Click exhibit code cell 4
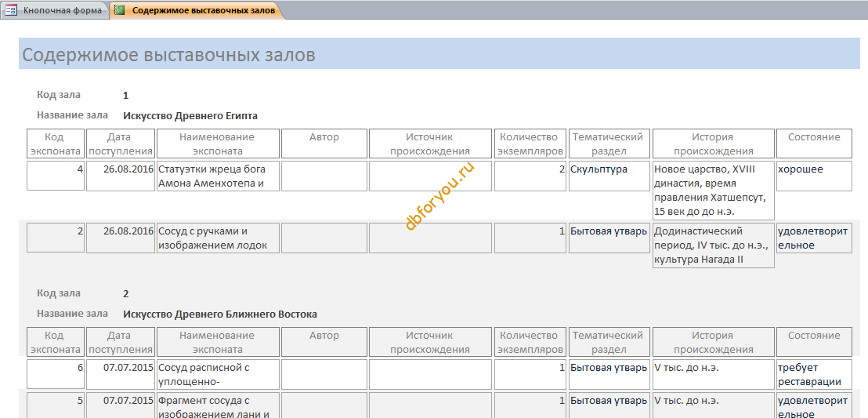The image size is (868, 418). point(56,175)
